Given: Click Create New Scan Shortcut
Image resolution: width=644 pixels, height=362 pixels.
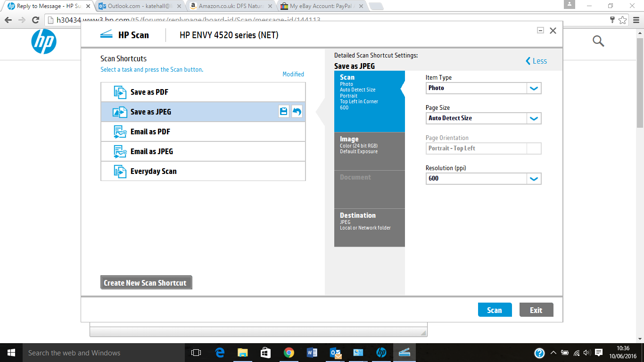Looking at the screenshot, I should [146, 283].
